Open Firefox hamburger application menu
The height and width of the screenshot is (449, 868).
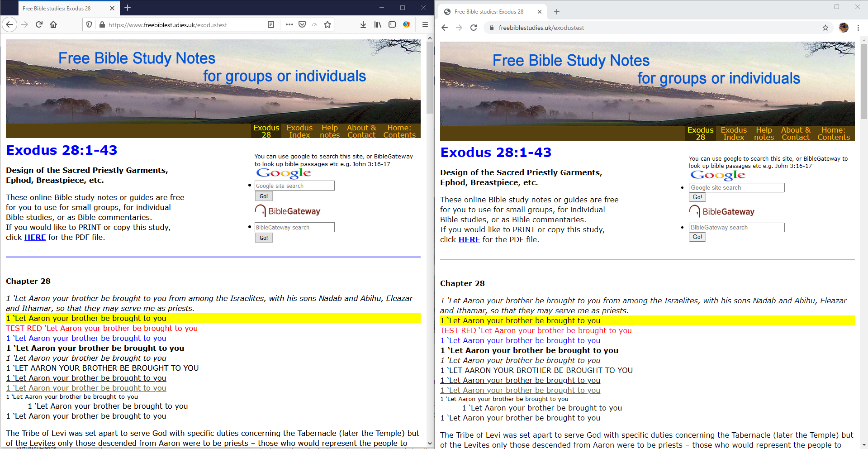[425, 24]
